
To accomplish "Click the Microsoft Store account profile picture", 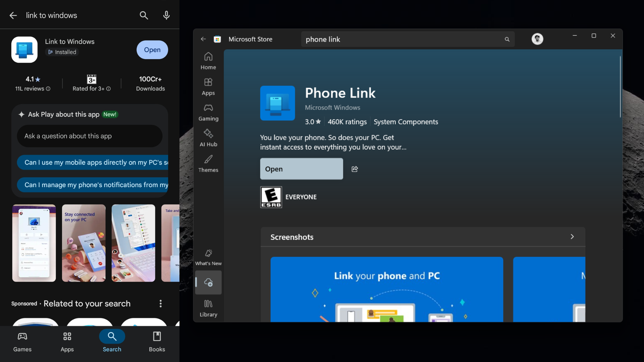I will [537, 39].
